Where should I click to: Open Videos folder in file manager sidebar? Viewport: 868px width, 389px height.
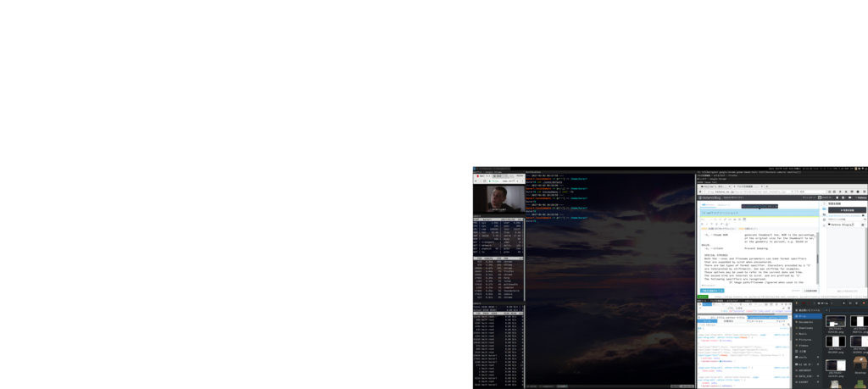806,345
